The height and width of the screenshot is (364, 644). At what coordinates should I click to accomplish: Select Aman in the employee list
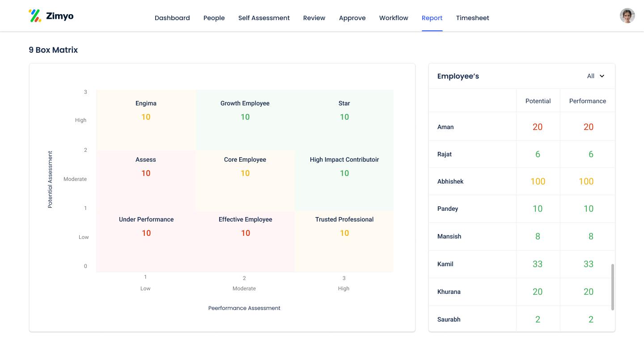pos(445,127)
